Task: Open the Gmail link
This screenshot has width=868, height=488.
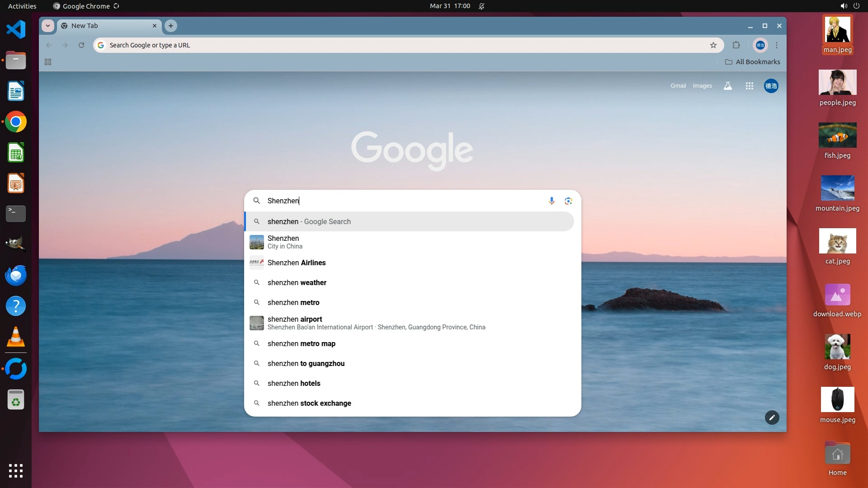Action: pyautogui.click(x=678, y=86)
